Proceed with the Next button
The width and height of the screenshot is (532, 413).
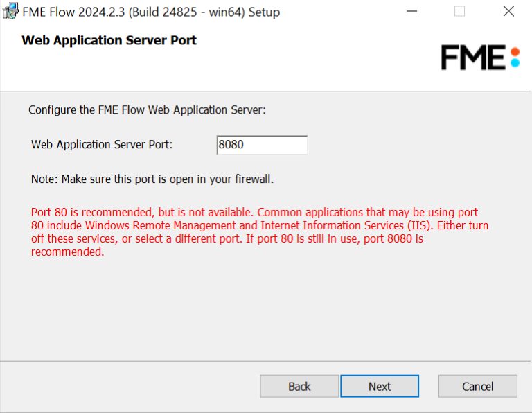pyautogui.click(x=380, y=386)
